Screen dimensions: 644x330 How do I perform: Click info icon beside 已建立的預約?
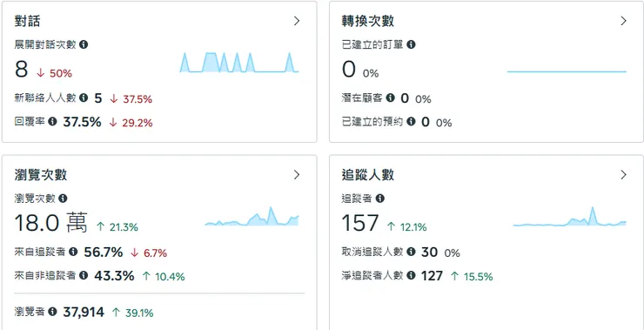[411, 121]
